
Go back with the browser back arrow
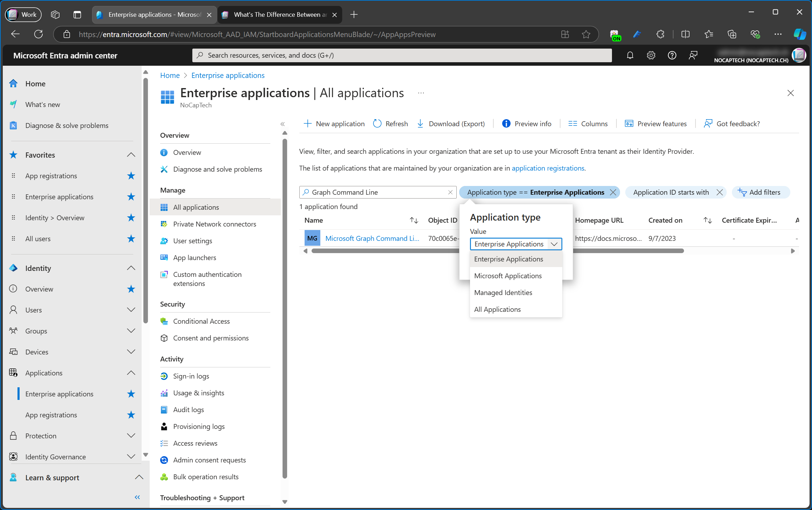coord(15,34)
